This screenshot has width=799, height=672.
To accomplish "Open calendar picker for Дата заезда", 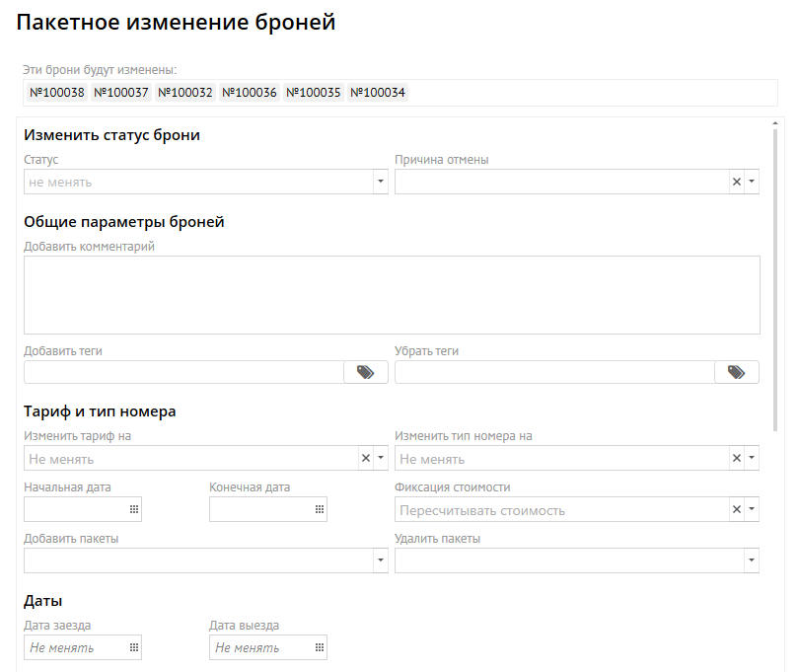I will pyautogui.click(x=134, y=647).
